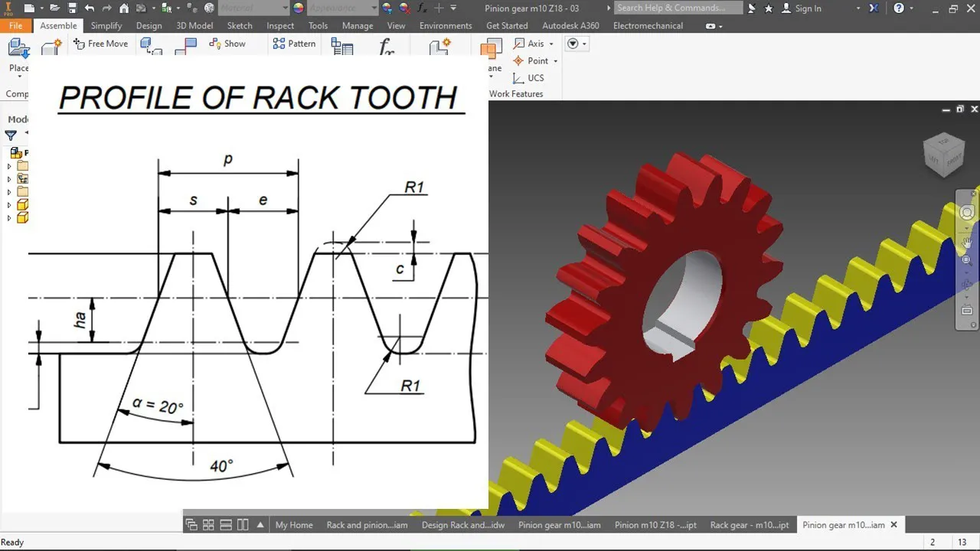Open the Electromechanical ribbon tab
980x551 pixels.
tap(648, 25)
